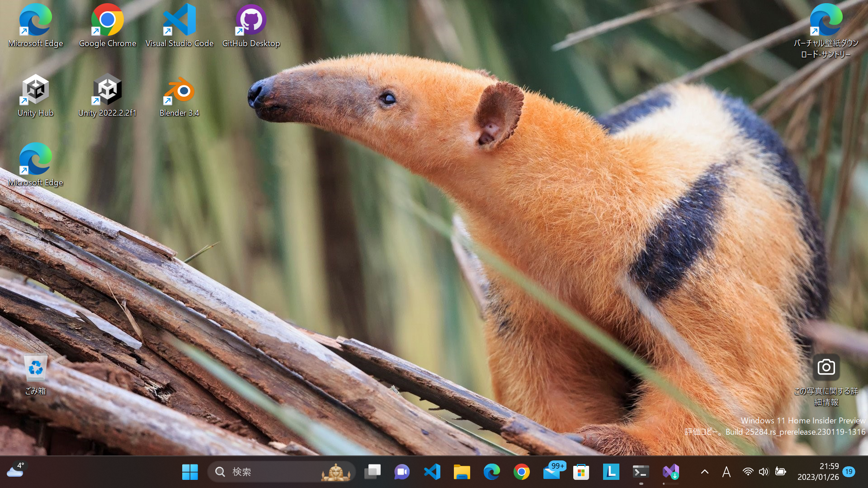Screen dimensions: 868x488
Task: Open Visual Studio from the taskbar
Action: [670, 472]
